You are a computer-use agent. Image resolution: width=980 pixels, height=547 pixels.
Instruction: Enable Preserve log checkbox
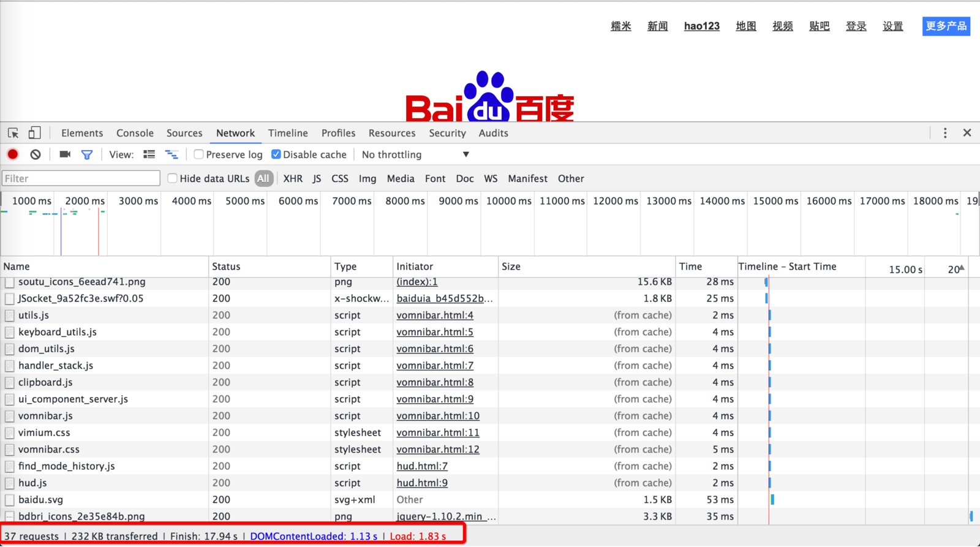point(198,154)
